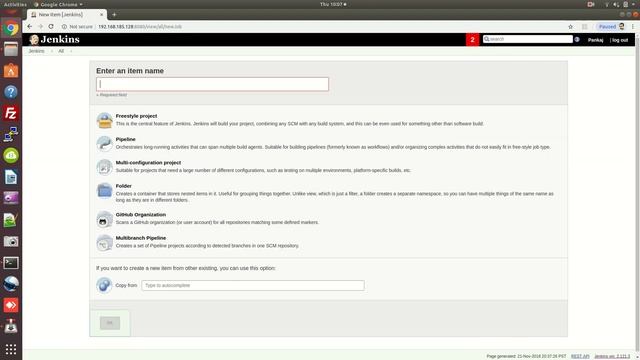The image size is (640, 360).
Task: Select the Folder item icon
Action: click(104, 190)
